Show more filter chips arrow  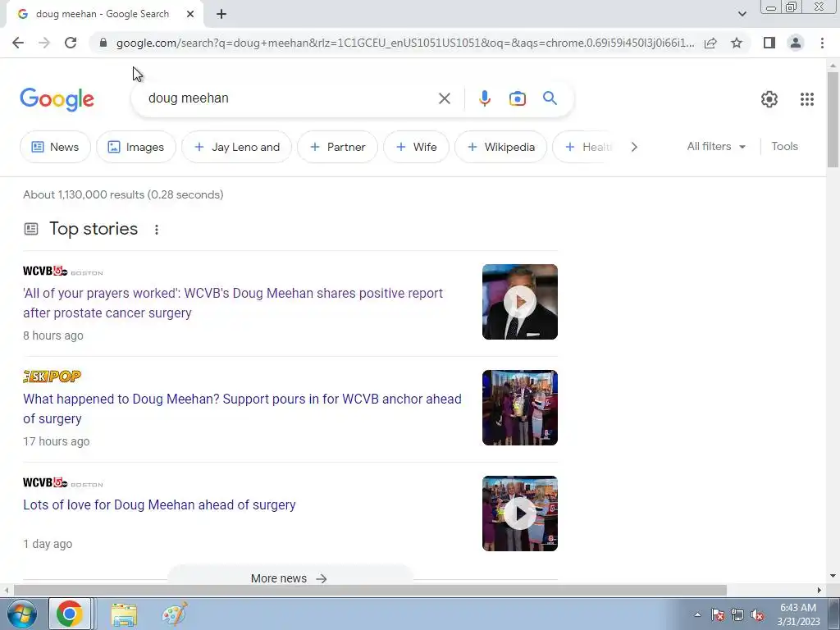click(x=634, y=147)
